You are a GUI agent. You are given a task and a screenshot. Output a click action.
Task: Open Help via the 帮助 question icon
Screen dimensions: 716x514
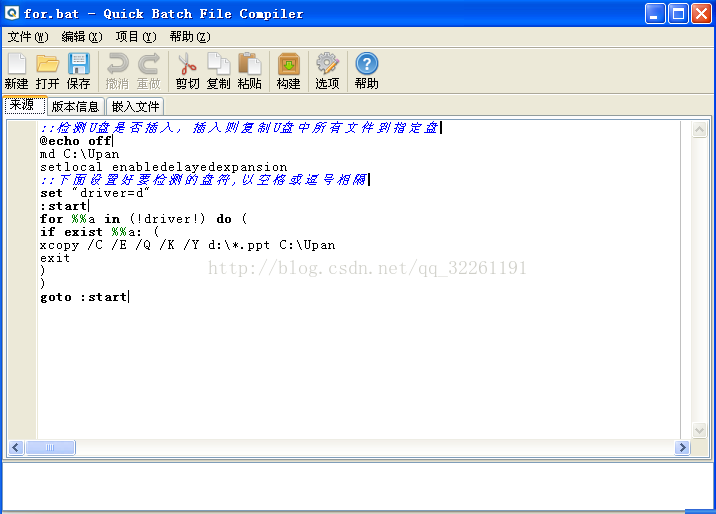coord(367,71)
